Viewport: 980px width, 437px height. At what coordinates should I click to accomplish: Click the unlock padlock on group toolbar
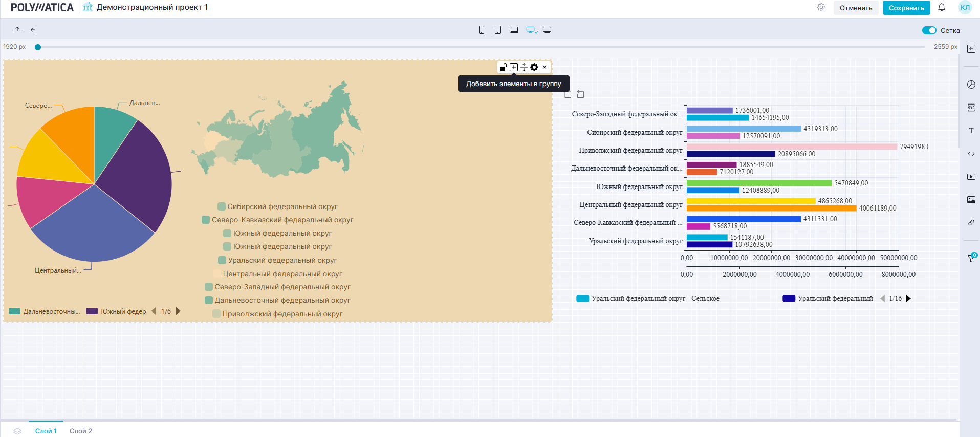[503, 67]
